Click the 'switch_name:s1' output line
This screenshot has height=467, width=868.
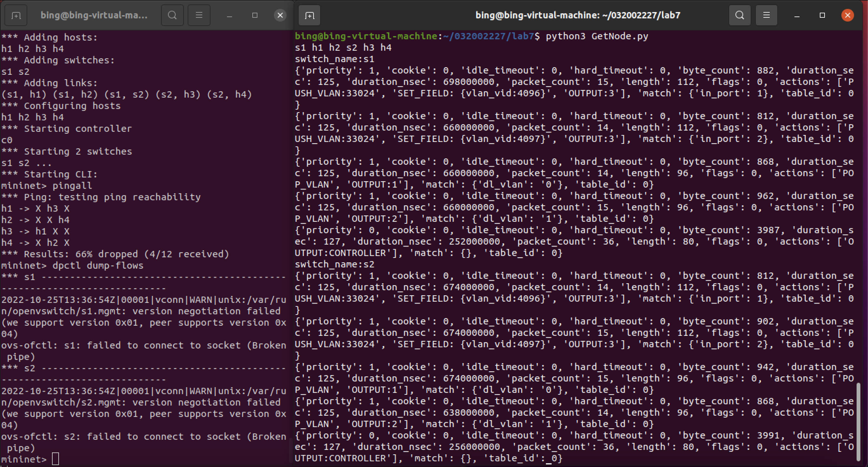334,59
